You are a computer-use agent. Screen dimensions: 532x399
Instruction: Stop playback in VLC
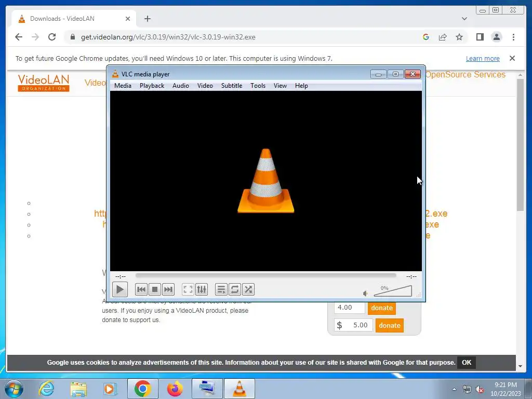click(155, 289)
